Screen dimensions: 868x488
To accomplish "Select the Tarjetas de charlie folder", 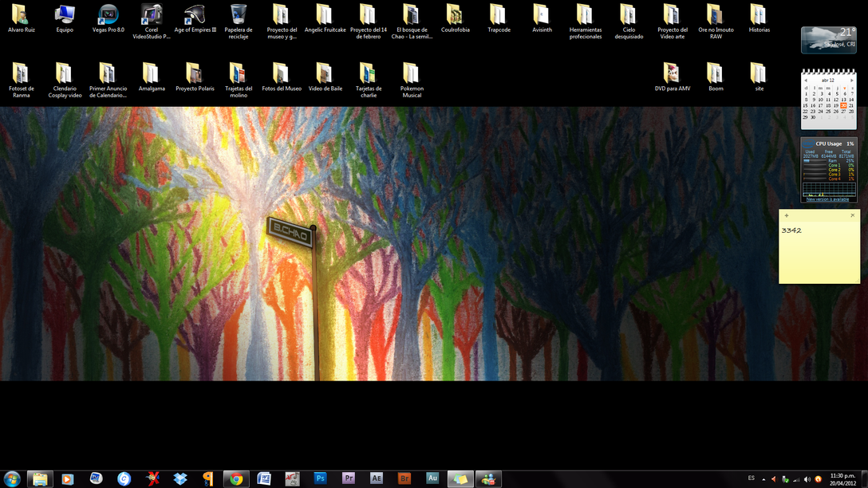I will tap(369, 81).
